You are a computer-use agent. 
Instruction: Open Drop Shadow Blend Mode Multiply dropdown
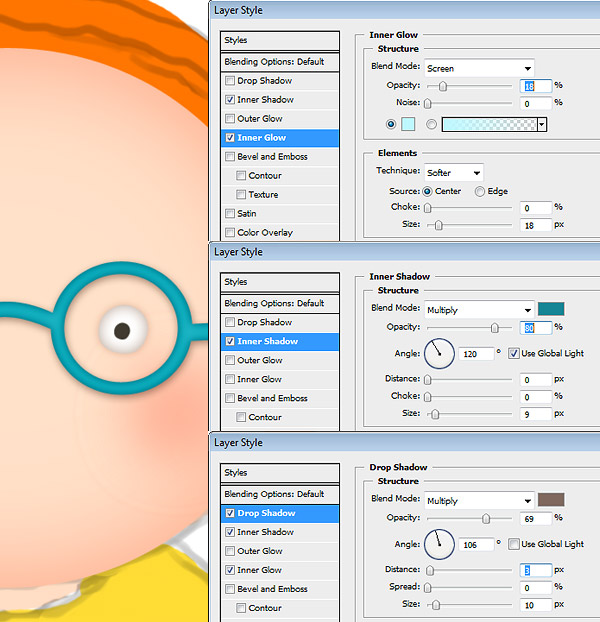click(x=479, y=501)
